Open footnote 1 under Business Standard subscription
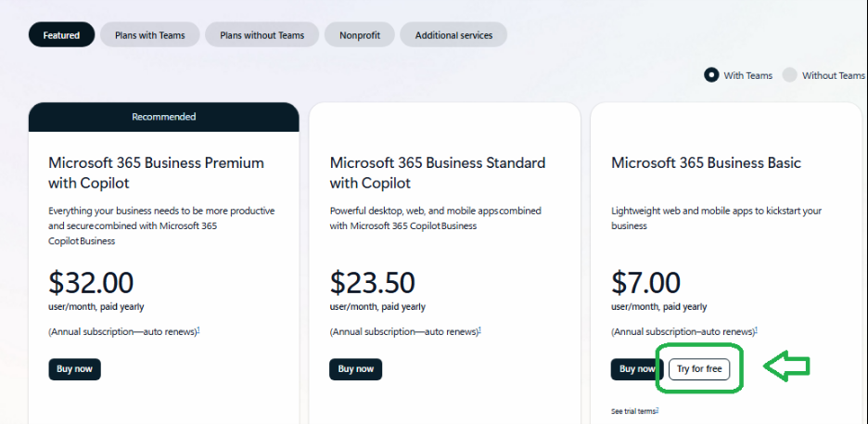The width and height of the screenshot is (868, 424). coord(479,330)
